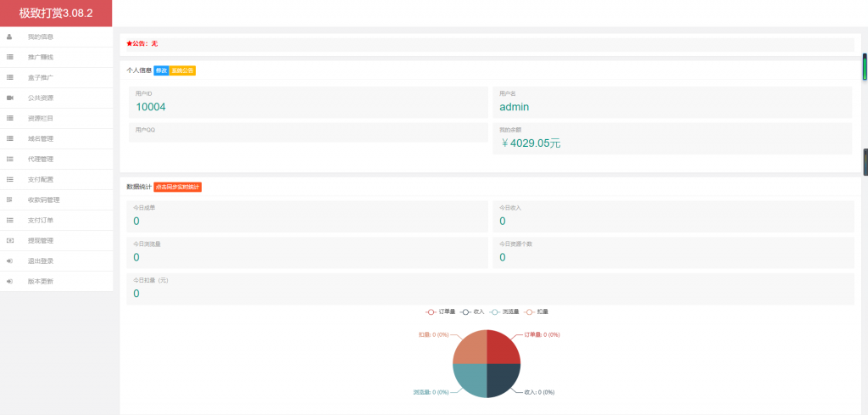Open the 支付配置 menu entry

point(57,180)
